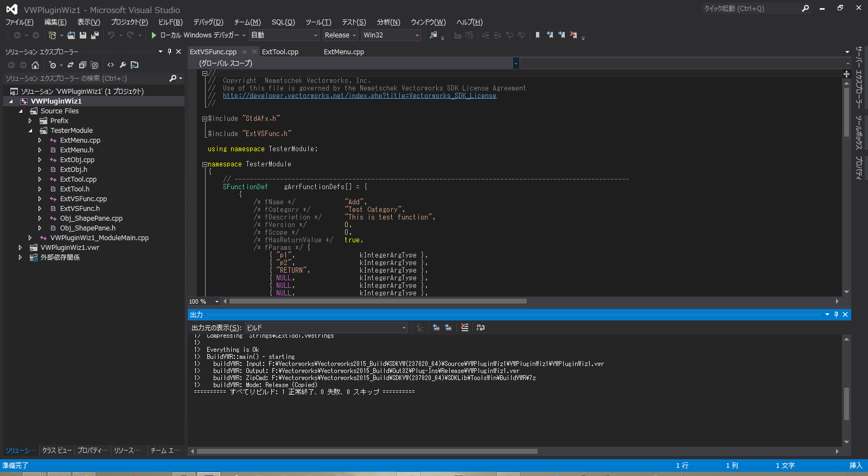Viewport: 868px width, 476px height.
Task: Clear all bookmarks with red X icon
Action: point(573,35)
